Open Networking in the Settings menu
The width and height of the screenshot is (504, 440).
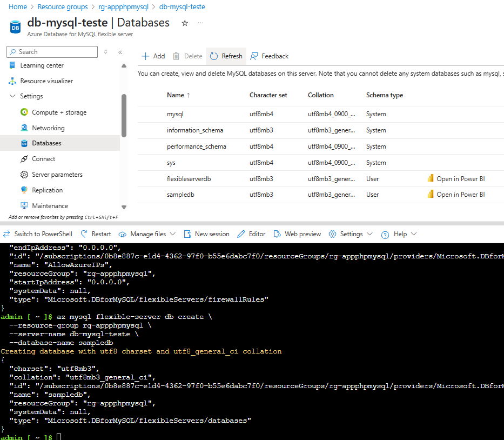pyautogui.click(x=48, y=128)
